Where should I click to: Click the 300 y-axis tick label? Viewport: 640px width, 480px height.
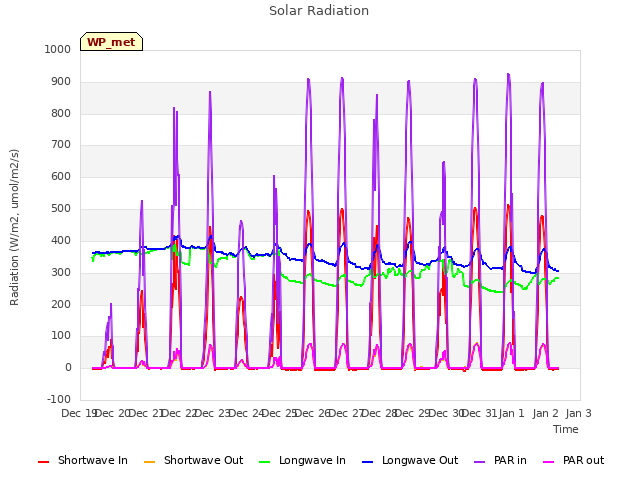click(61, 272)
